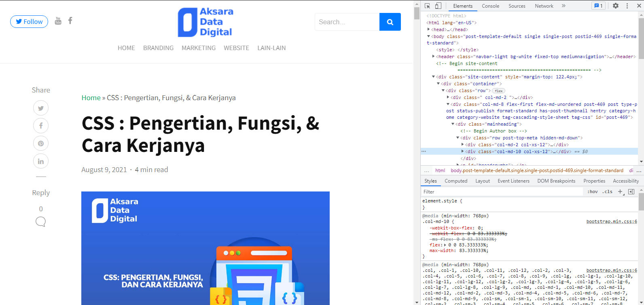Open the Layout tab

coord(483,181)
